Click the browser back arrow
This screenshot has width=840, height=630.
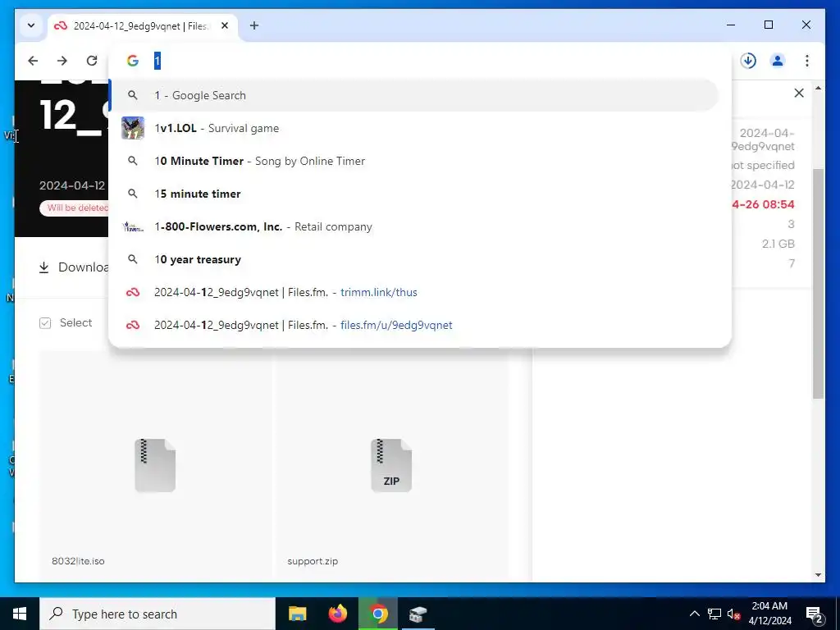[33, 61]
